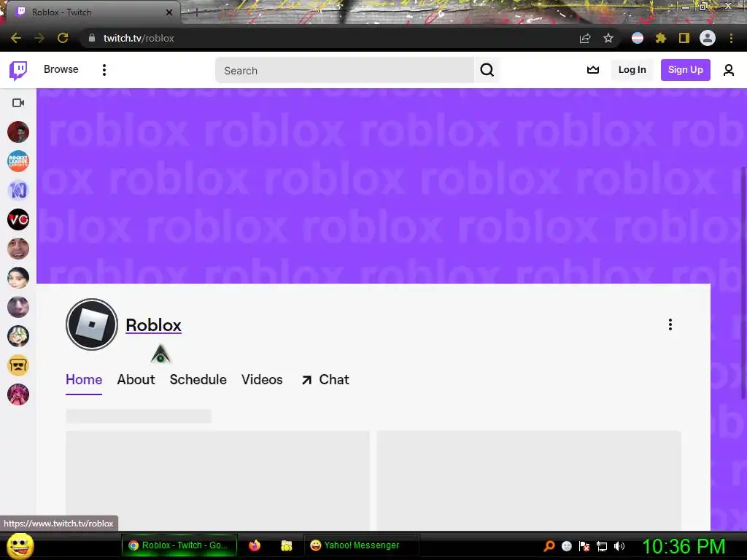Open the Rocket League channel avatar
The height and width of the screenshot is (560, 747).
click(x=18, y=161)
